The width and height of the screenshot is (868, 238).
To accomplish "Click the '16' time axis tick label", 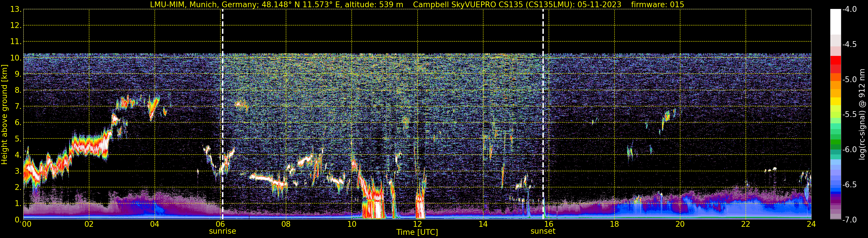I will click(549, 224).
